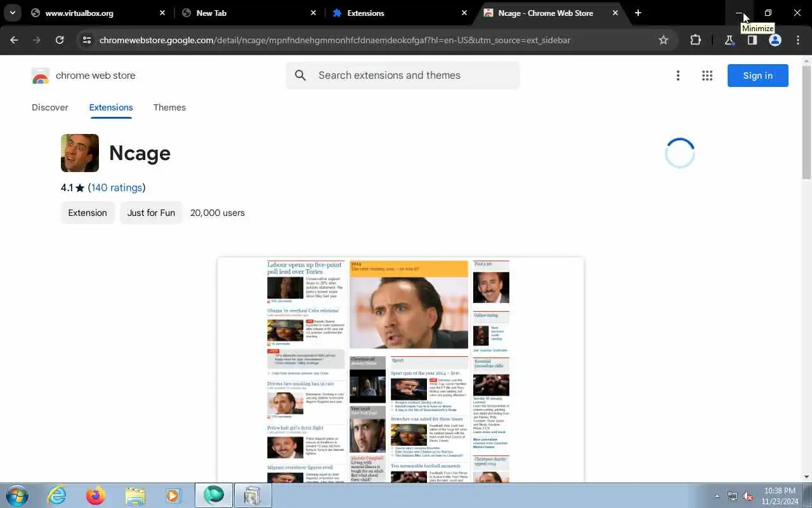Close the Extensions tab
812x508 pixels.
coord(464,13)
